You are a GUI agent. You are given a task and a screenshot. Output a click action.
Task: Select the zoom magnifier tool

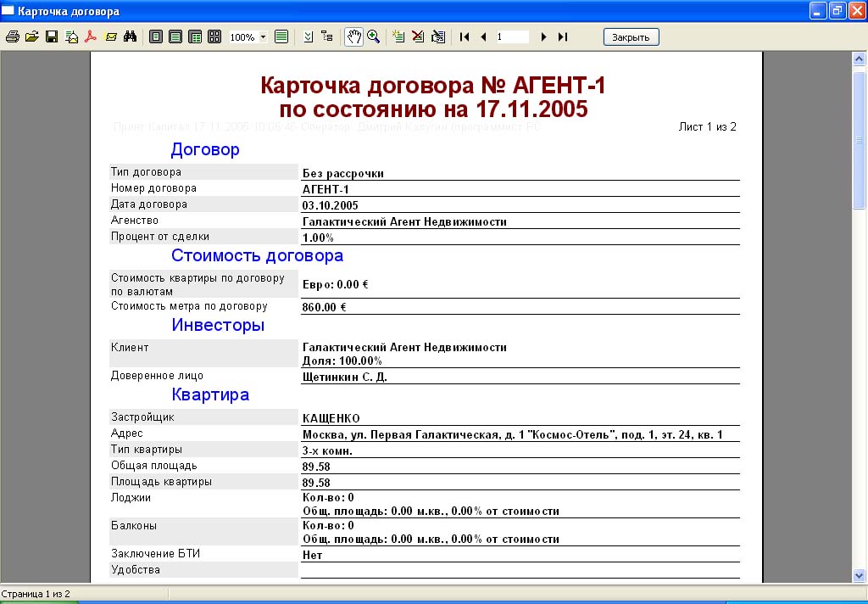click(374, 37)
